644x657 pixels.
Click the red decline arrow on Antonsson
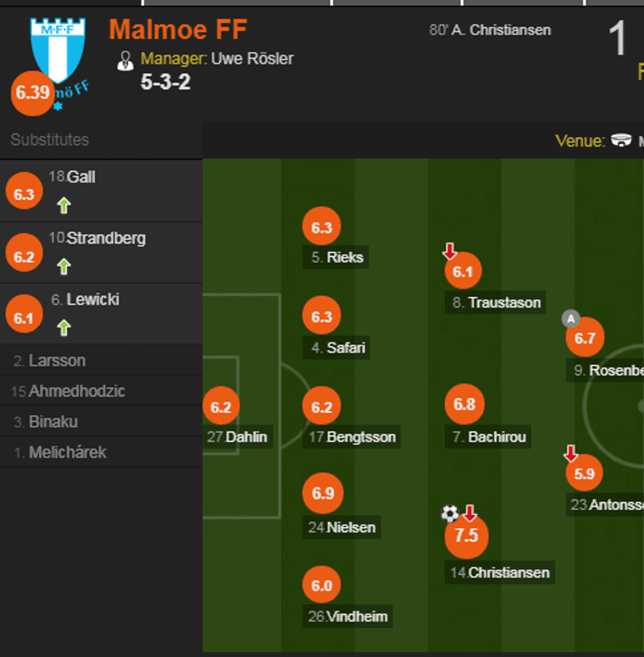pos(570,453)
